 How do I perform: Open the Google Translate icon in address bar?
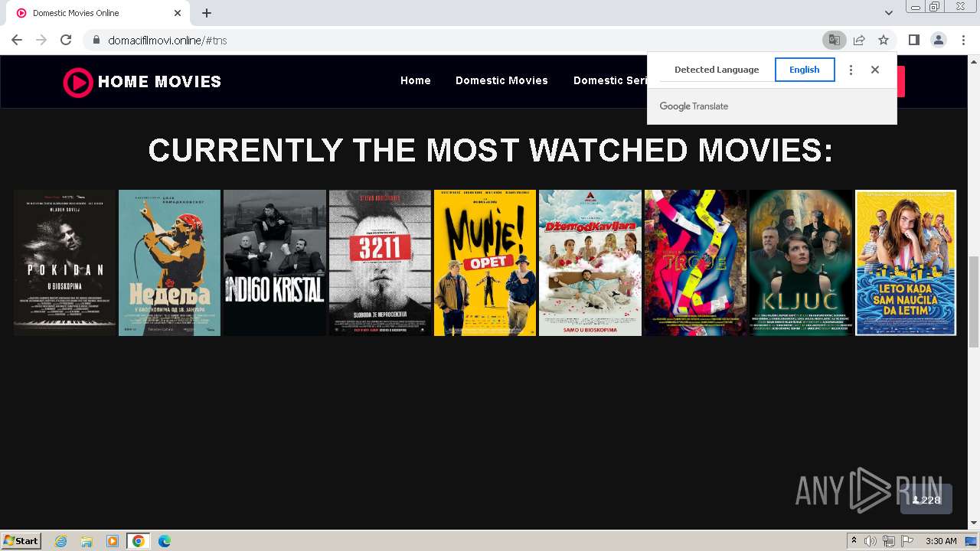(x=834, y=40)
